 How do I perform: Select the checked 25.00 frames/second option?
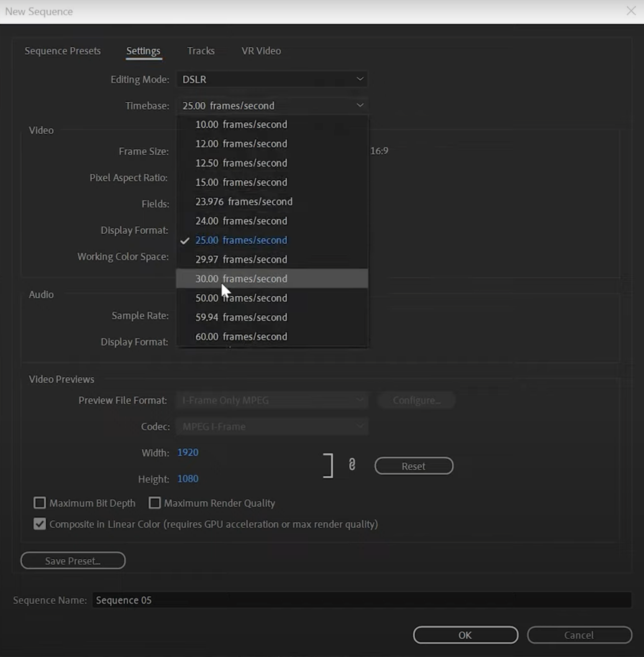272,240
